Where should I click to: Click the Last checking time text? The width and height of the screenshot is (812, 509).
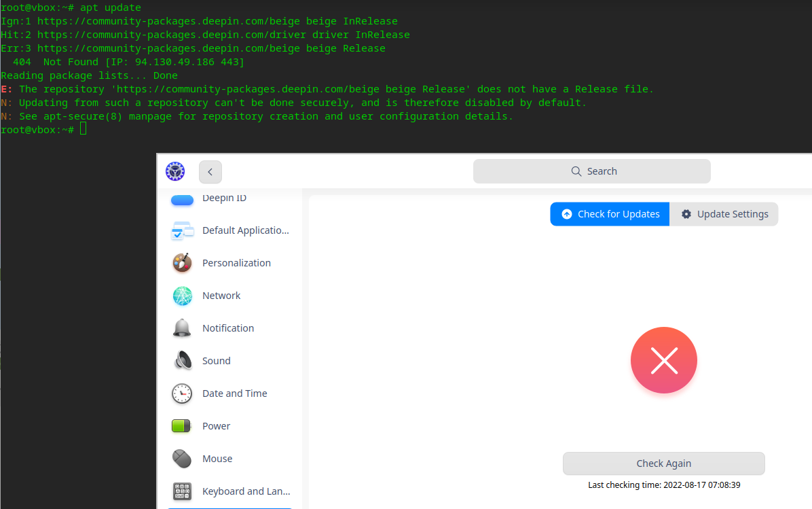[664, 485]
